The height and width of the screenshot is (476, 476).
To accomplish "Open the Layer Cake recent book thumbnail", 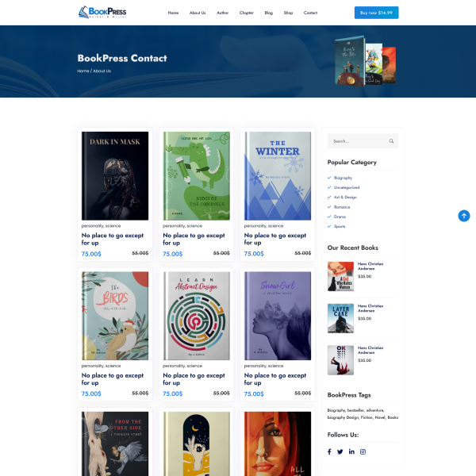I will [x=340, y=318].
